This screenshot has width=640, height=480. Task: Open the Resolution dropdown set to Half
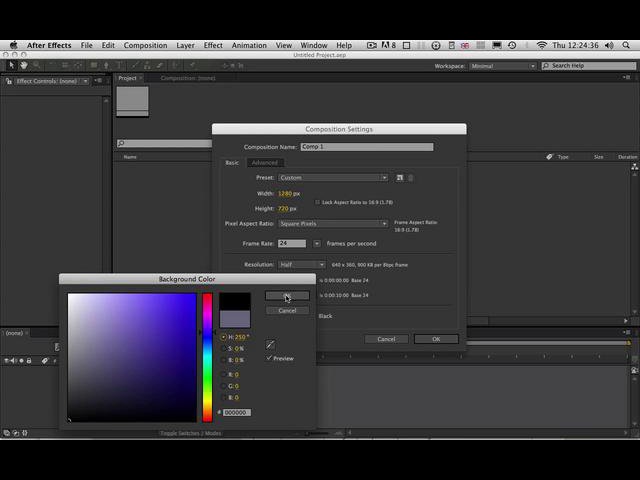[301, 265]
